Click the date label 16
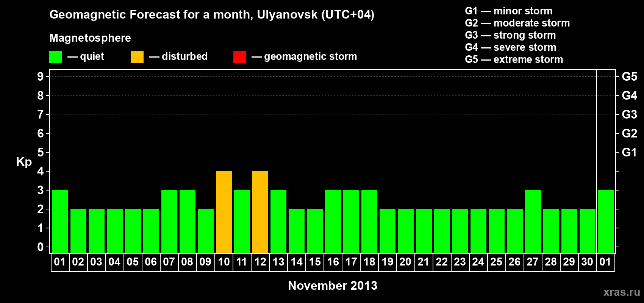644x303 pixels. coord(333,262)
